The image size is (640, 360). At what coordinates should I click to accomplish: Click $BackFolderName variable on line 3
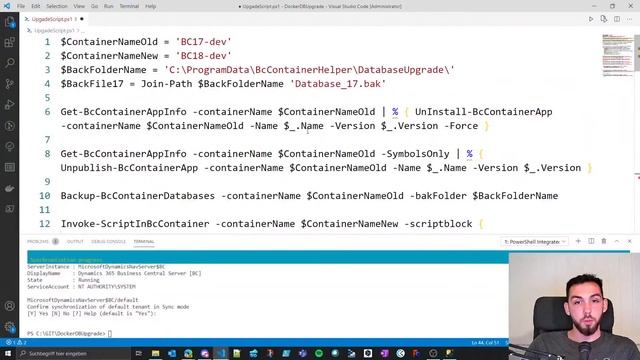coord(104,70)
